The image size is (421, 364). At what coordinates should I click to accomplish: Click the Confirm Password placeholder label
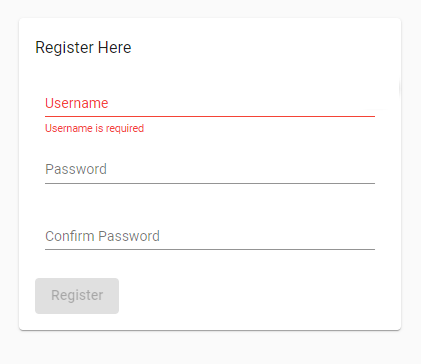[x=102, y=236]
